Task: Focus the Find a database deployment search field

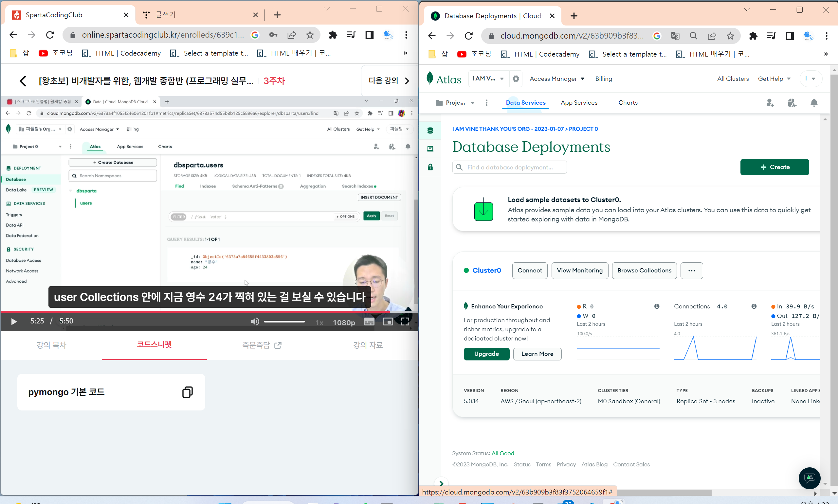Action: click(x=509, y=167)
